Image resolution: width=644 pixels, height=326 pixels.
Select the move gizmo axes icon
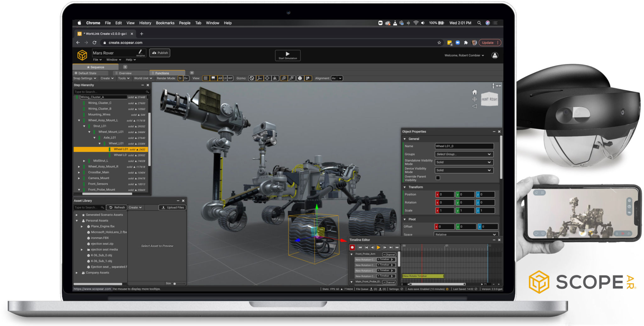pos(259,78)
